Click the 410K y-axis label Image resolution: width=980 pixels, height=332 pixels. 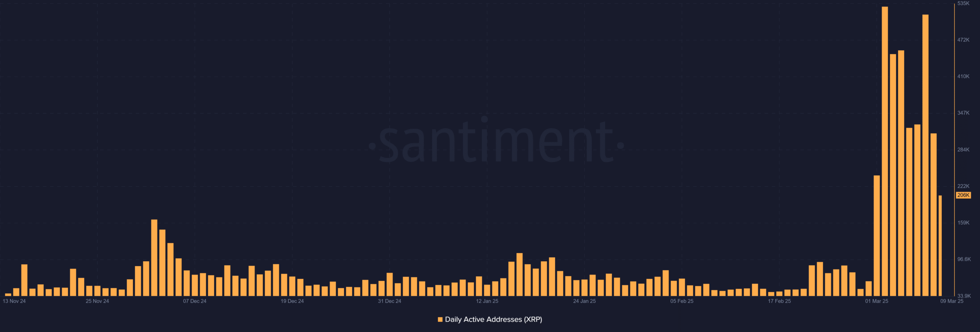[963, 77]
